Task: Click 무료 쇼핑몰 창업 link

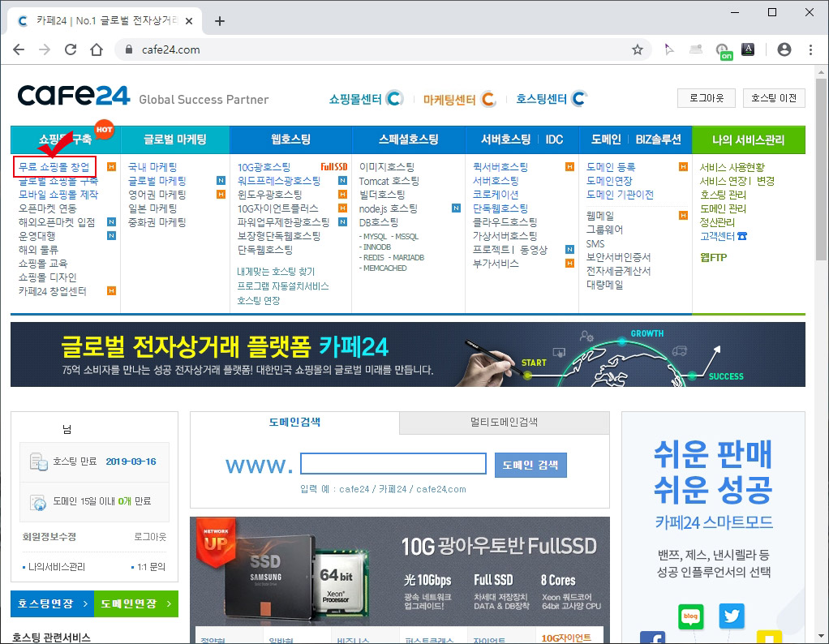Action: pos(54,167)
